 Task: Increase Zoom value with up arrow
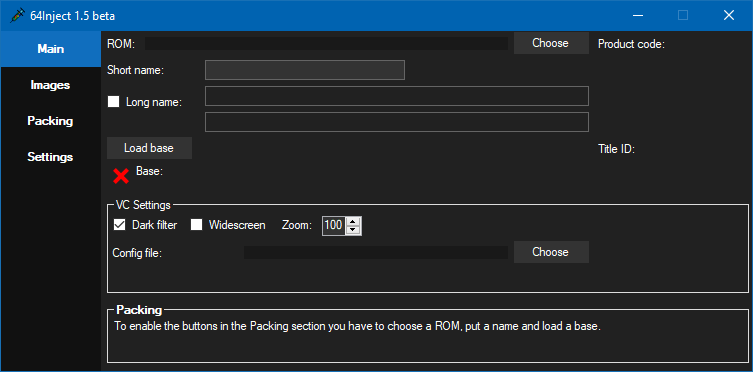(x=353, y=221)
